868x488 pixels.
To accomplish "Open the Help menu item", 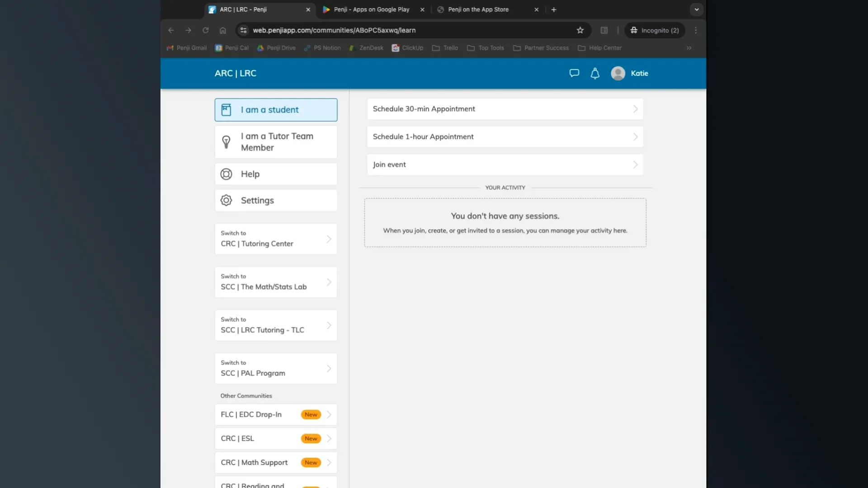I will click(276, 174).
